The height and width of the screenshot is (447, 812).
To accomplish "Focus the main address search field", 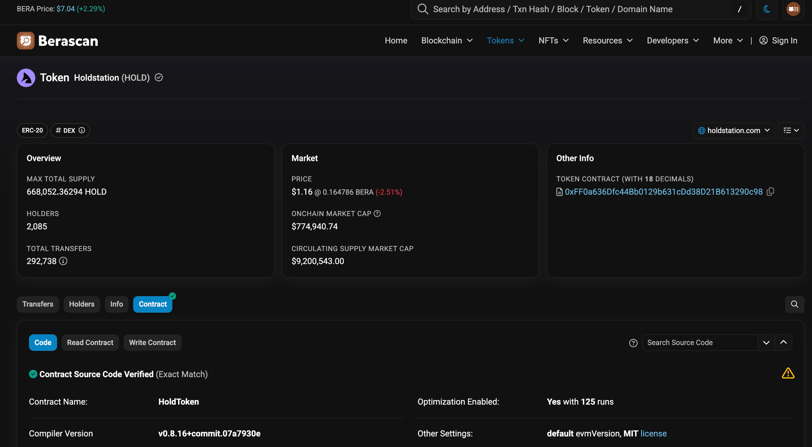I will [580, 9].
